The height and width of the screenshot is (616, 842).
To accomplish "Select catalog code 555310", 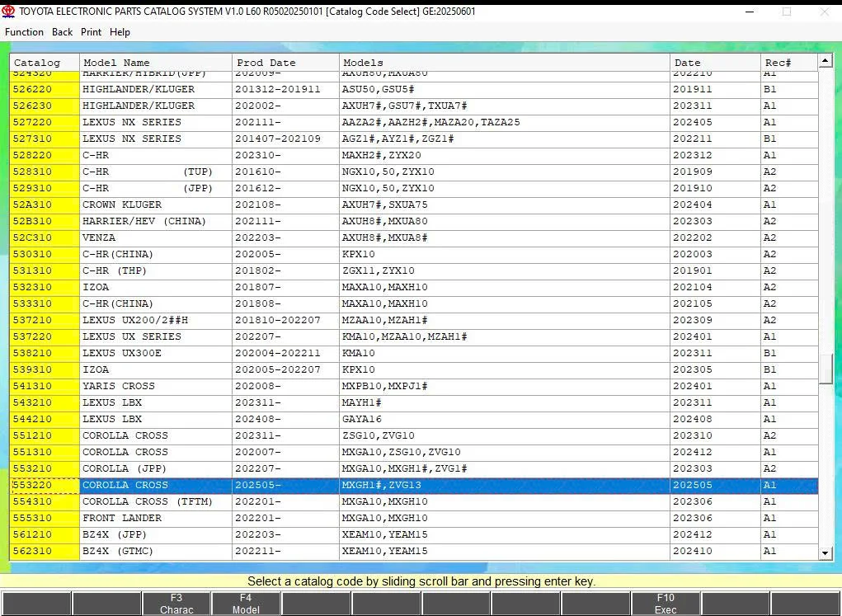I will [x=45, y=518].
